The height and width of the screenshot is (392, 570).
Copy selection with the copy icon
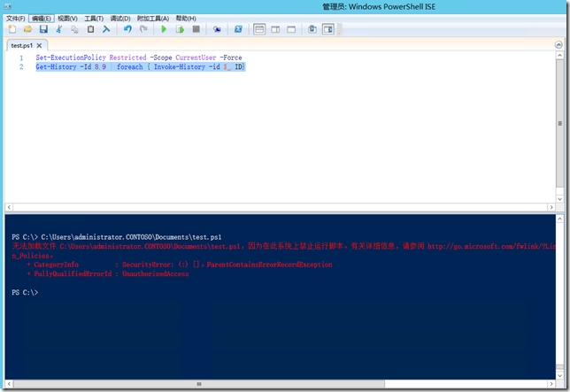(74, 29)
